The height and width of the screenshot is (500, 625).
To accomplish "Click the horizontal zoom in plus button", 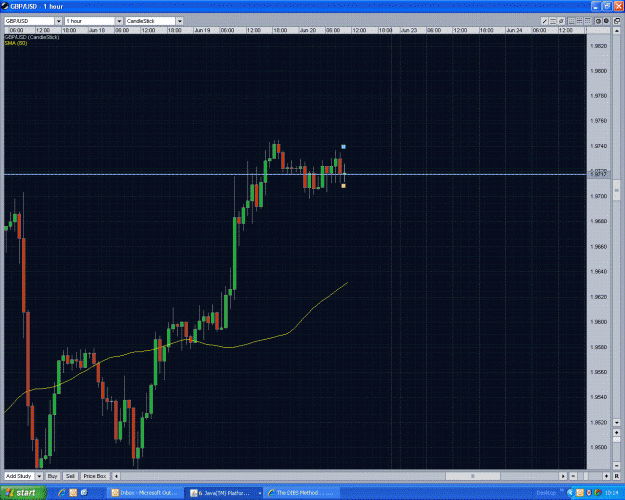I will (606, 476).
